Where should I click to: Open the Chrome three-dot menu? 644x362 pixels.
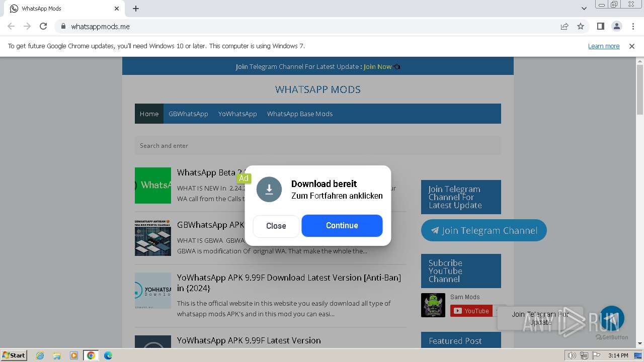(x=632, y=26)
